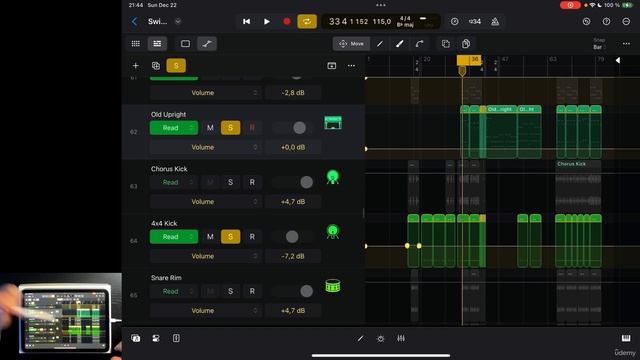Viewport: 640px width, 360px height.
Task: Toggle the automation view button
Action: tap(207, 44)
